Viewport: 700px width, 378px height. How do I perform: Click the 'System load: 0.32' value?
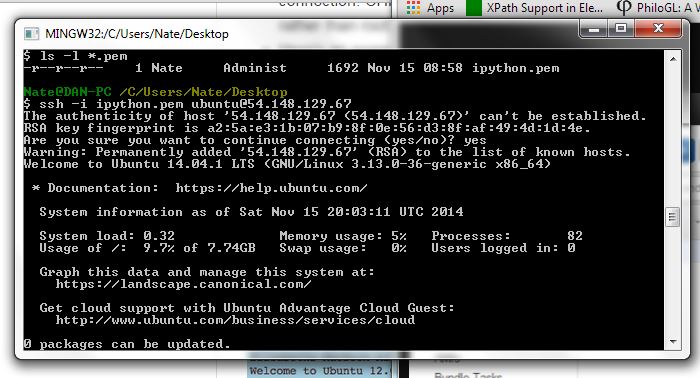coord(107,236)
